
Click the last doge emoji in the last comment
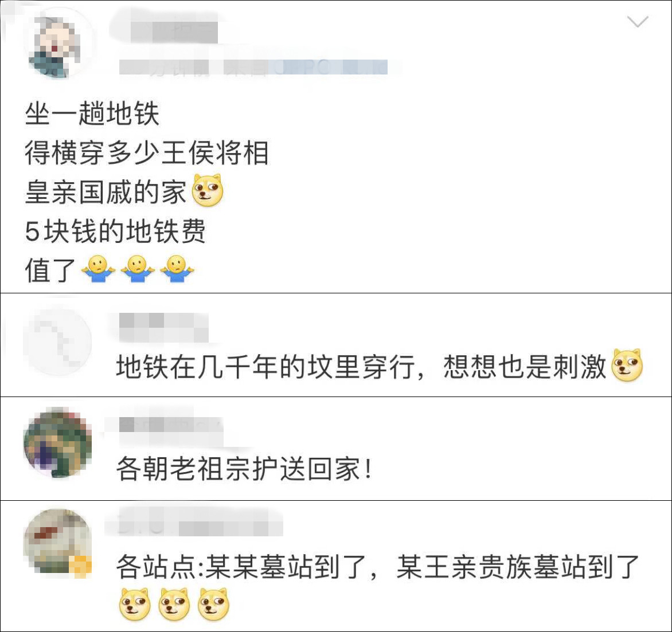pos(213,604)
